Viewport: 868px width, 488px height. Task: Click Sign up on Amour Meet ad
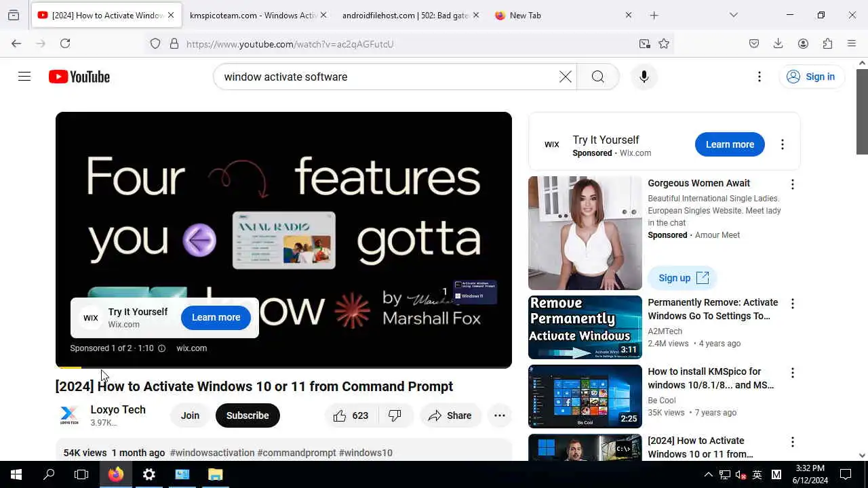pyautogui.click(x=682, y=278)
